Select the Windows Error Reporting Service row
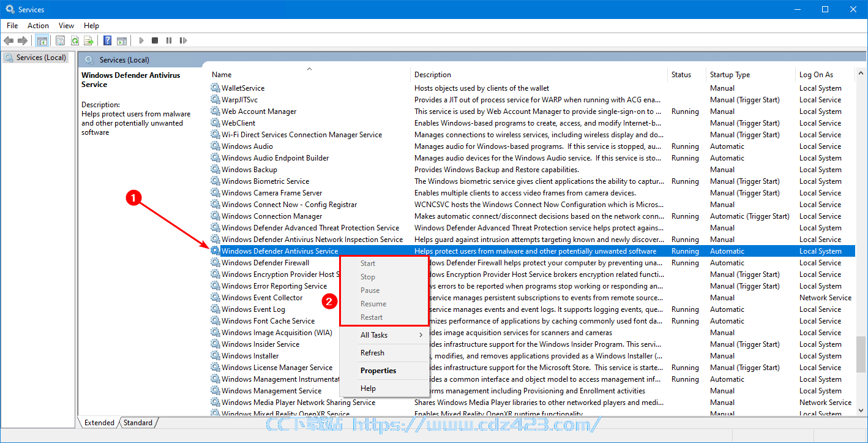Screen dimensions: 868x443 pos(532,286)
